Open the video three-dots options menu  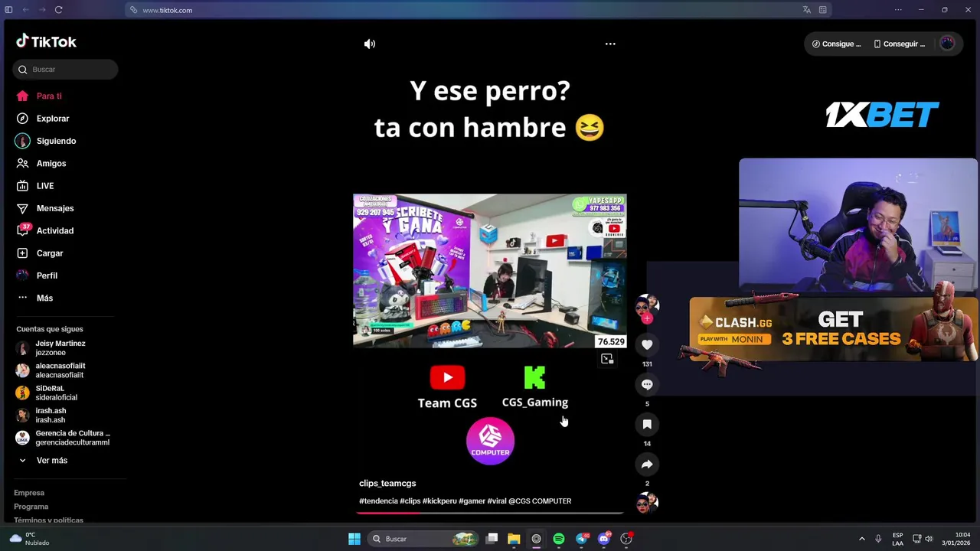tap(610, 44)
